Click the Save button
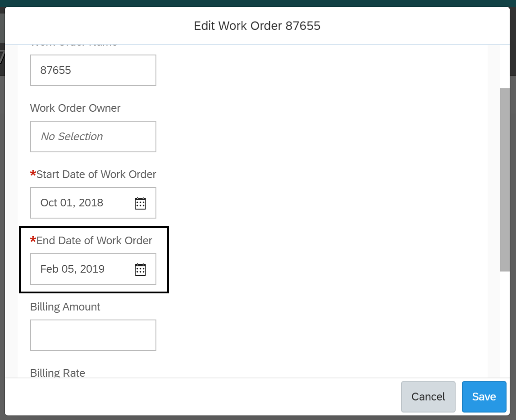The image size is (516, 420). pyautogui.click(x=484, y=397)
